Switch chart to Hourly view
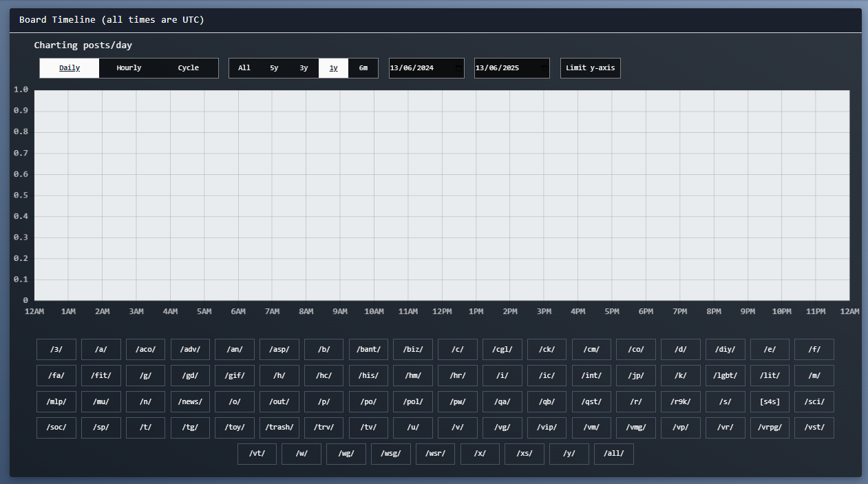 [129, 68]
